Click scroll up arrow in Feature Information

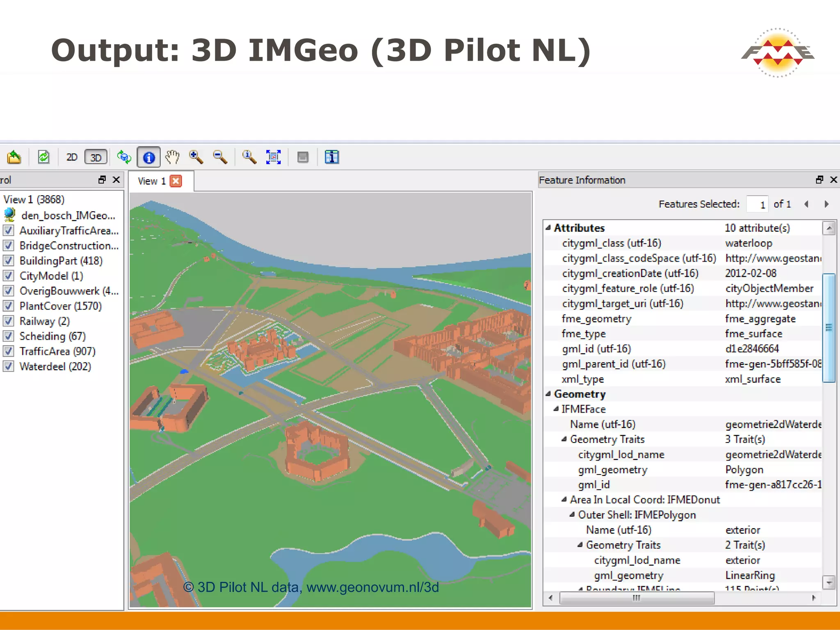pyautogui.click(x=829, y=228)
